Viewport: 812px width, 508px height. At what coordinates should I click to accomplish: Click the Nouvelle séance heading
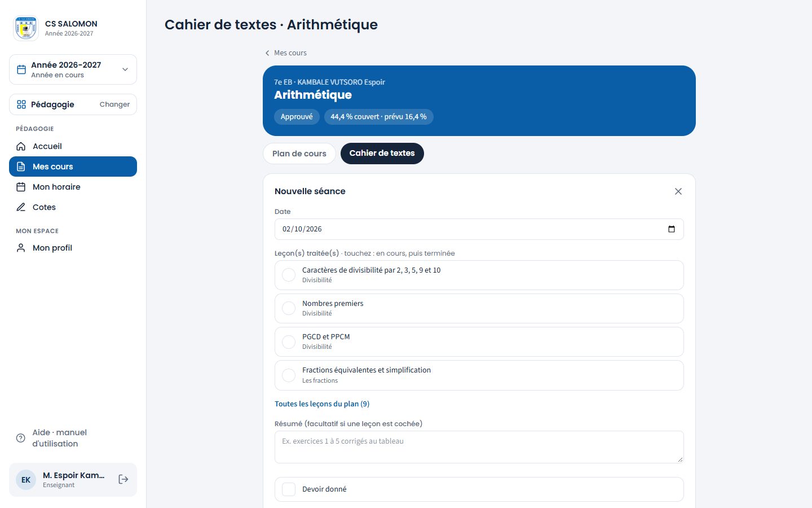coord(310,191)
